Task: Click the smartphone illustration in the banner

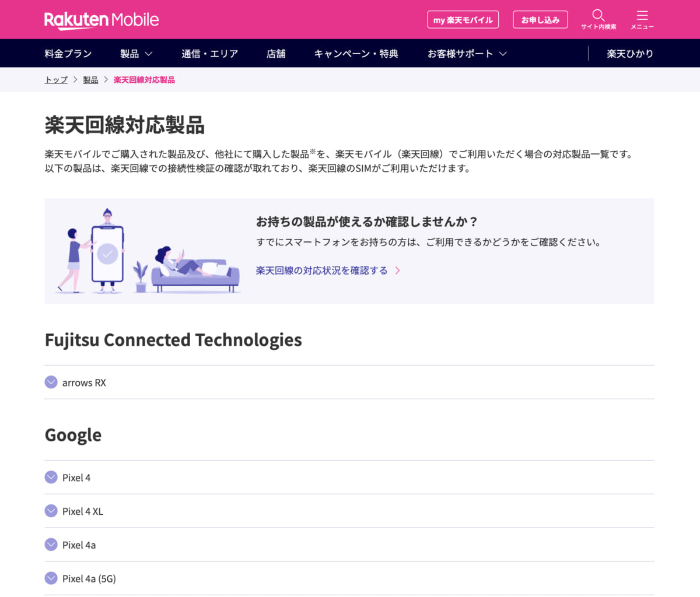Action: click(107, 254)
